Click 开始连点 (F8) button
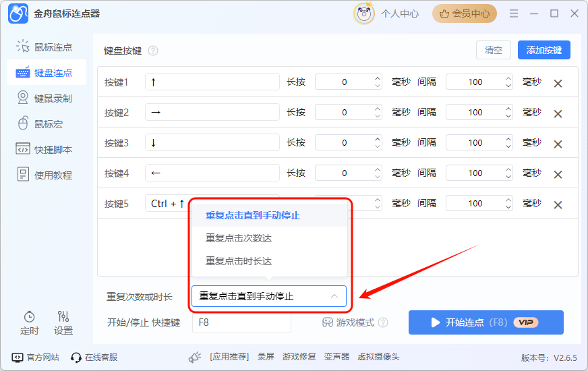This screenshot has width=588, height=371. pyautogui.click(x=486, y=322)
